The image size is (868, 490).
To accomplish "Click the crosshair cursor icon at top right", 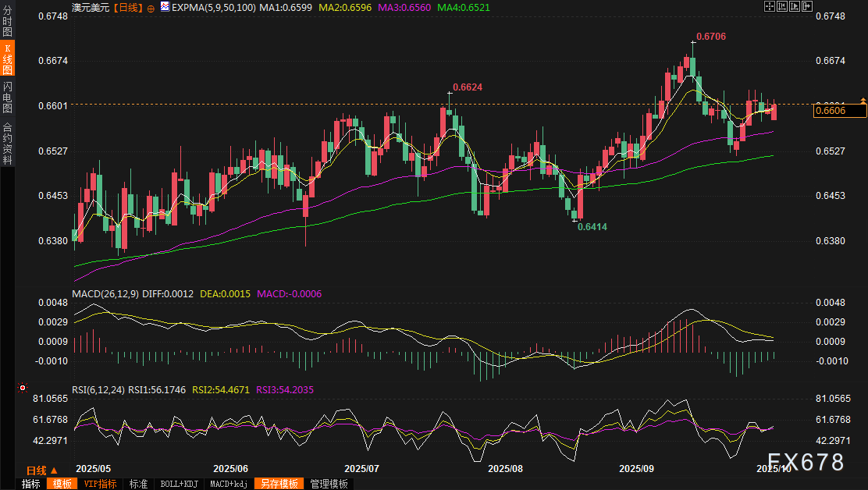I will (x=770, y=6).
